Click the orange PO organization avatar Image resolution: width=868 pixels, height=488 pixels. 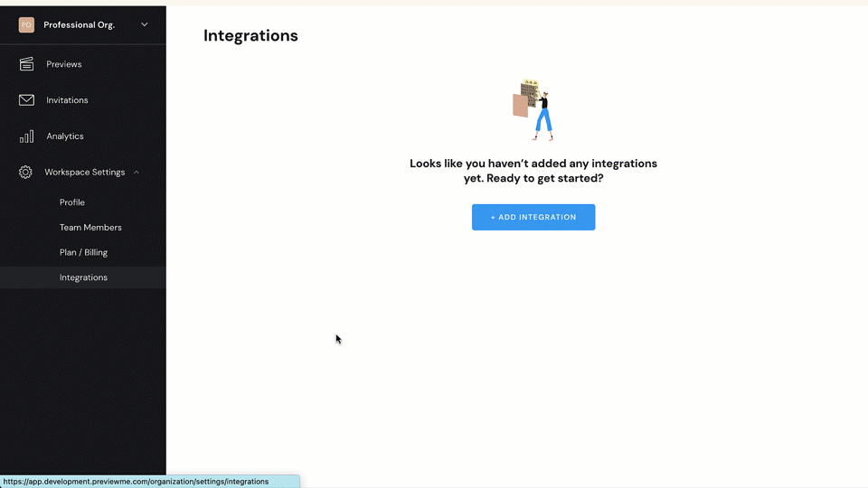pyautogui.click(x=26, y=25)
